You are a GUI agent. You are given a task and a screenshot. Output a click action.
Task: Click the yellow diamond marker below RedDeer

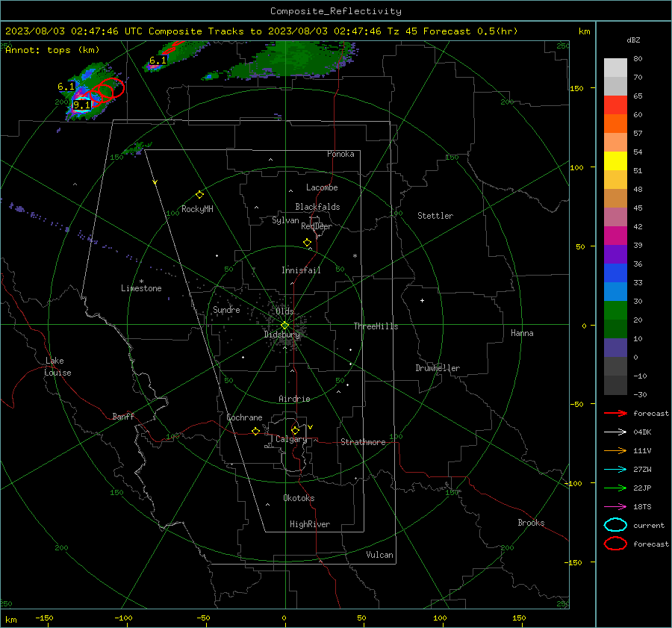pos(308,243)
